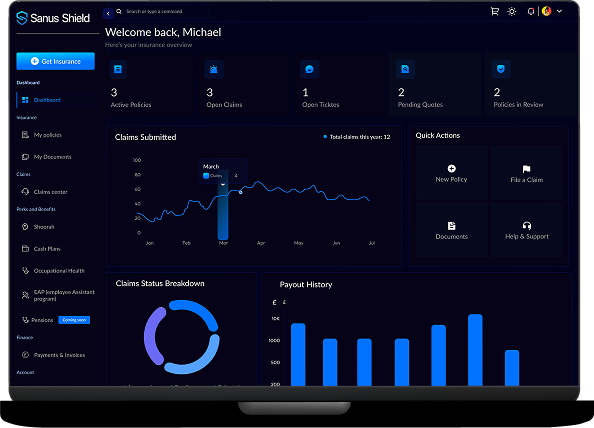Click the Mar label on chart axis
This screenshot has height=428, width=594.
[223, 243]
